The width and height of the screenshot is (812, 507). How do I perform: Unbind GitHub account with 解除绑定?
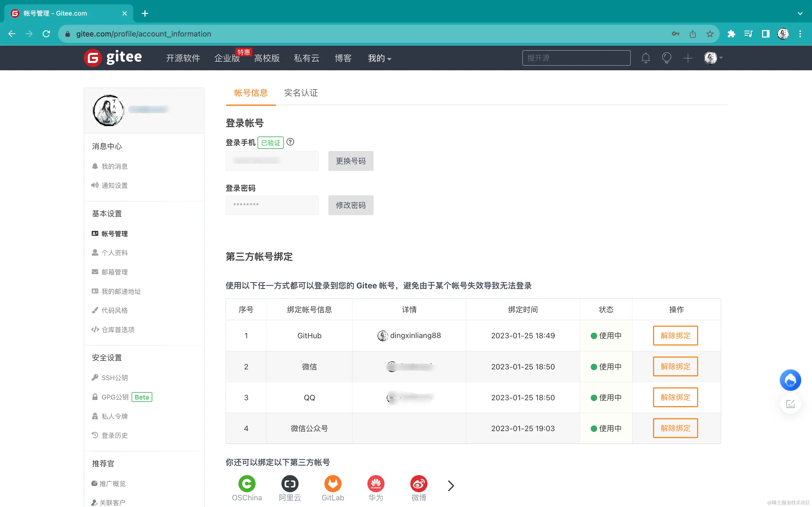point(675,335)
